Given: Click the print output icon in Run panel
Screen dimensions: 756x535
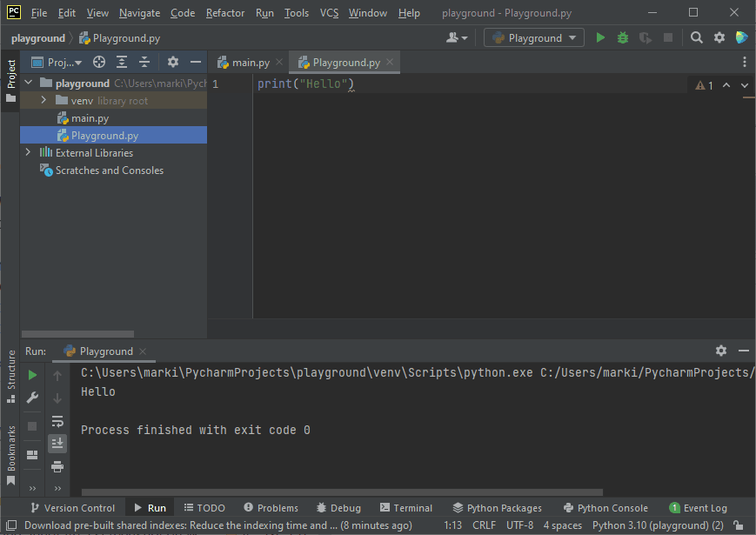Looking at the screenshot, I should click(57, 466).
